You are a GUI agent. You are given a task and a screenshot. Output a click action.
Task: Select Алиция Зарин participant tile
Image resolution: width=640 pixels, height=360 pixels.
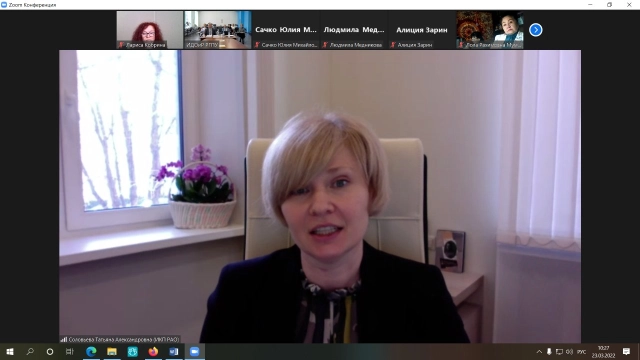(x=422, y=30)
